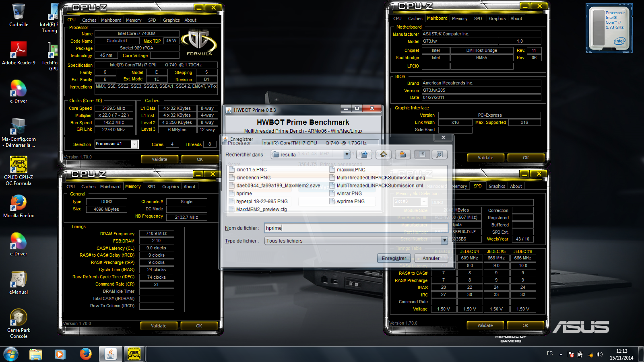The height and width of the screenshot is (362, 644).
Task: Go up one folder level in the save dialog
Action: point(364,154)
